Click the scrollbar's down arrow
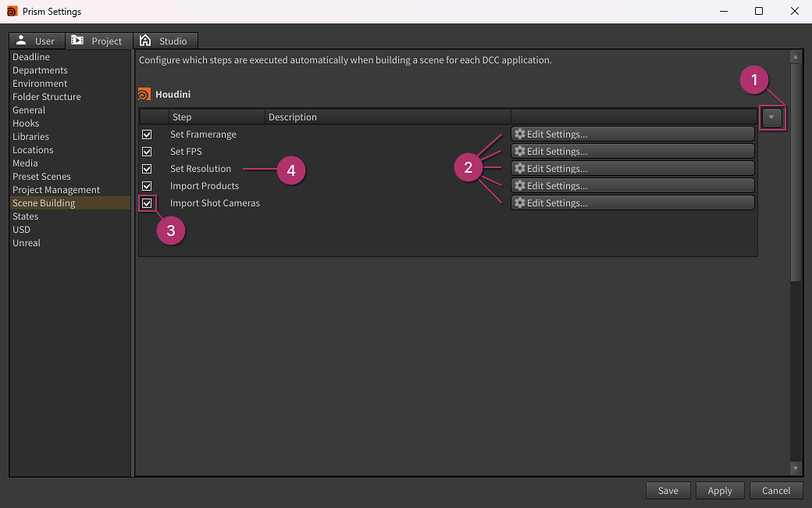Viewport: 812px width, 508px height. tap(796, 468)
